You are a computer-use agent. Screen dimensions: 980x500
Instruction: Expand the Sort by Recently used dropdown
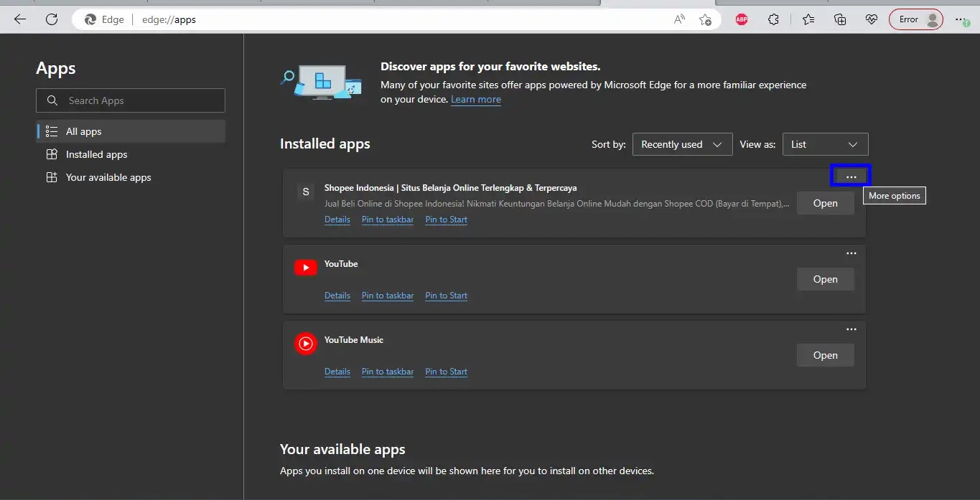pyautogui.click(x=682, y=144)
